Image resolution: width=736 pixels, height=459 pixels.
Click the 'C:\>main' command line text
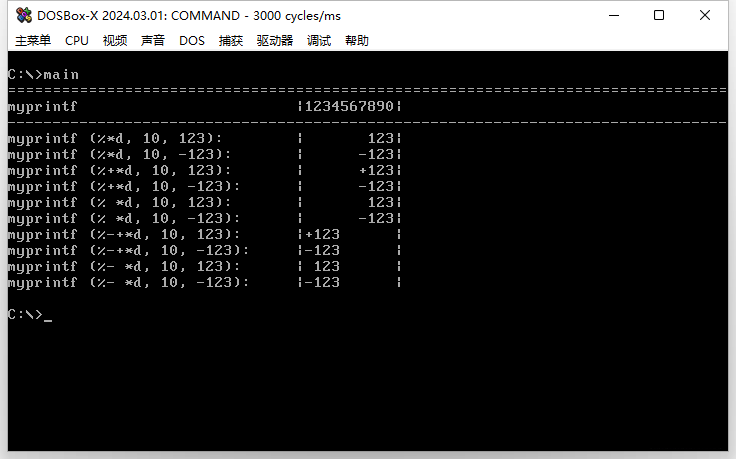click(x=43, y=75)
